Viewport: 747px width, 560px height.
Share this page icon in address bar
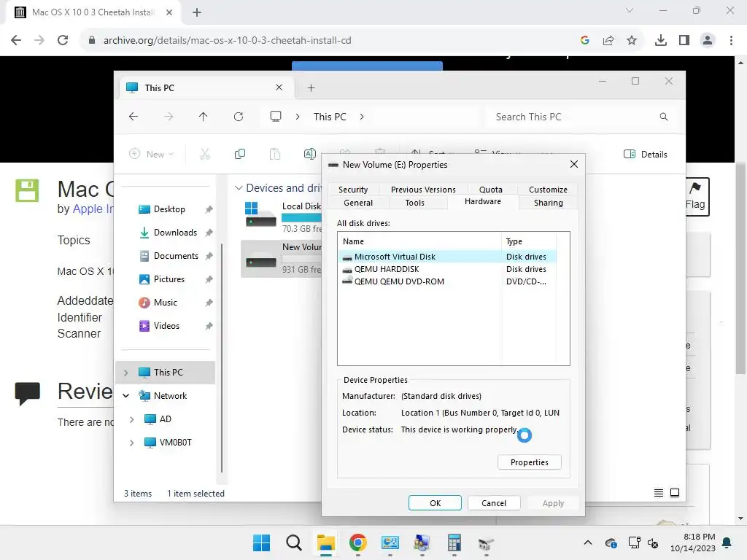coord(608,41)
